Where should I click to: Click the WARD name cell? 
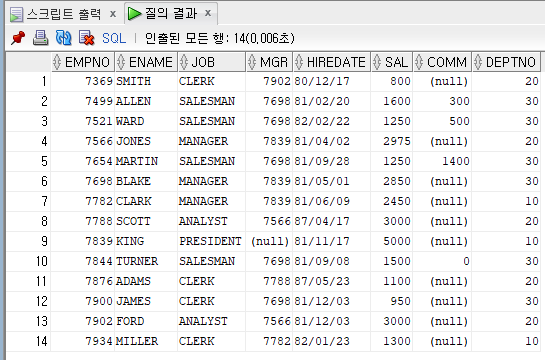[146, 121]
